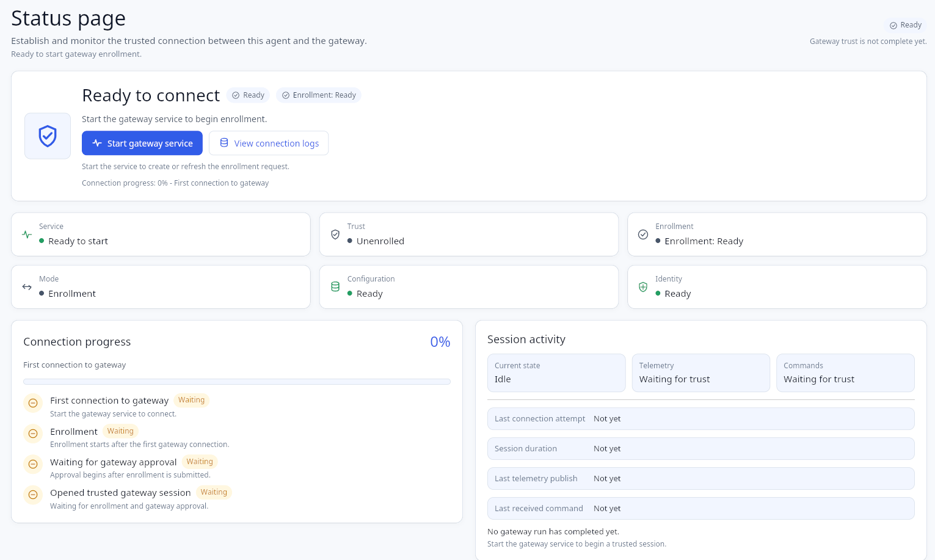Click the Opened trusted gateway session step icon
935x560 pixels.
click(x=33, y=495)
